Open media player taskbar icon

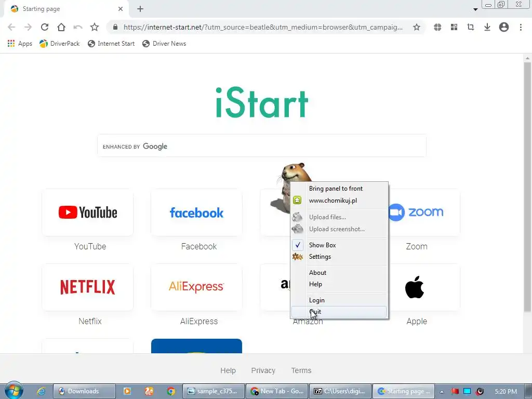point(127,391)
